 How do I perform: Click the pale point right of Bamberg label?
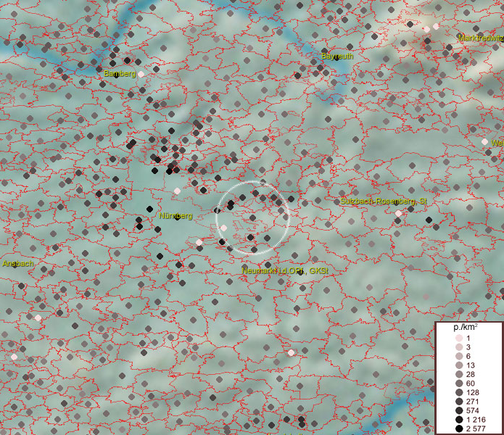click(141, 74)
